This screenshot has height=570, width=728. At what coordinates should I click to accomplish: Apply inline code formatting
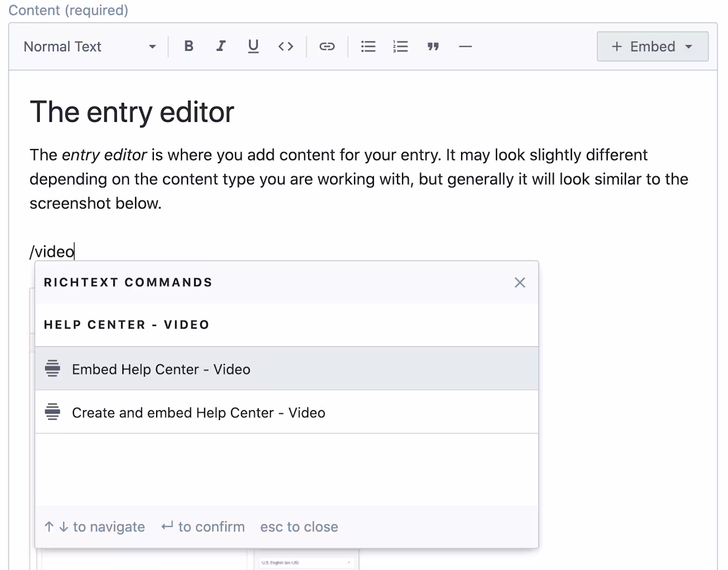[x=286, y=46]
